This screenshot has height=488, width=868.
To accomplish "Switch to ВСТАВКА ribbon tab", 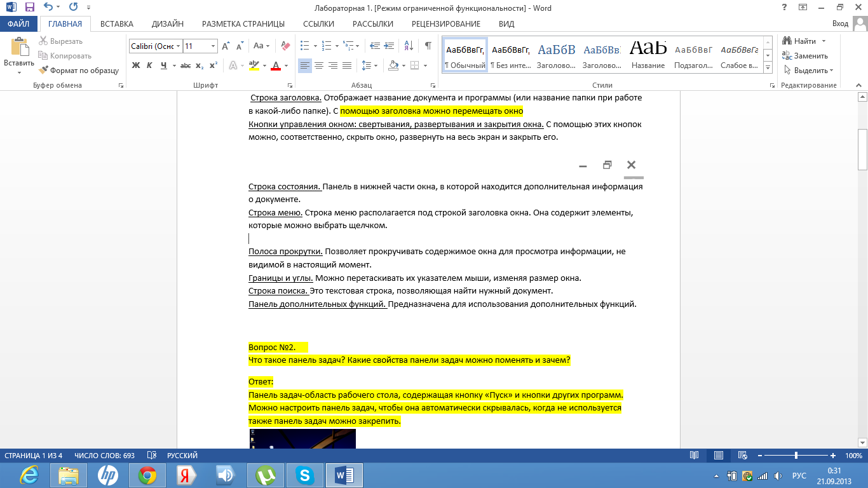I will (x=117, y=24).
